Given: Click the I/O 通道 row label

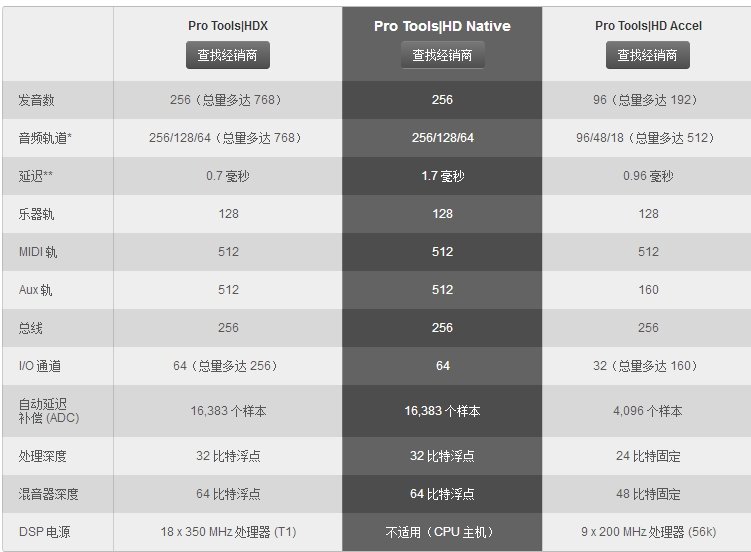Looking at the screenshot, I should pyautogui.click(x=40, y=366).
